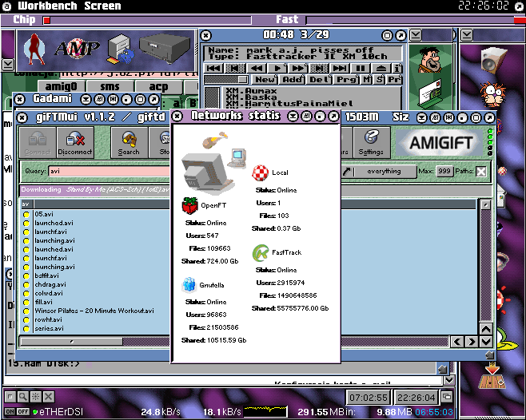
Task: Click the module player volume slider
Action: click(225, 79)
